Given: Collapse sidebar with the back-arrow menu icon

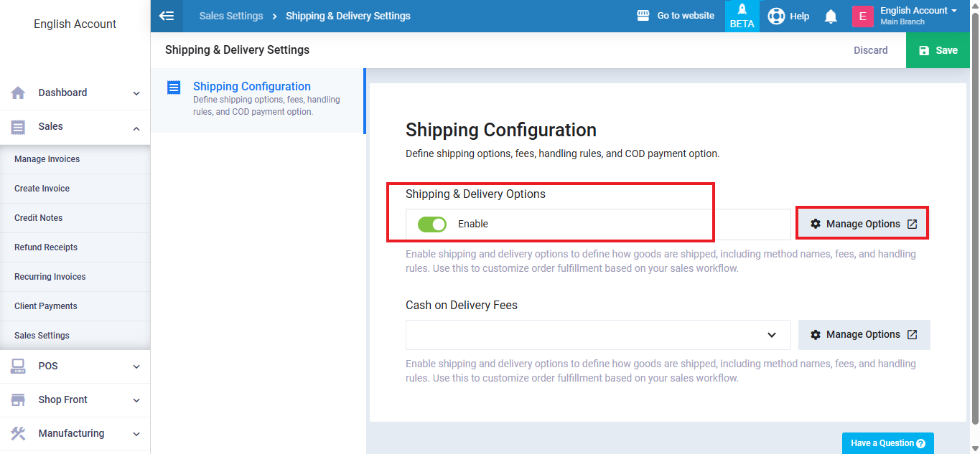Looking at the screenshot, I should click(167, 16).
